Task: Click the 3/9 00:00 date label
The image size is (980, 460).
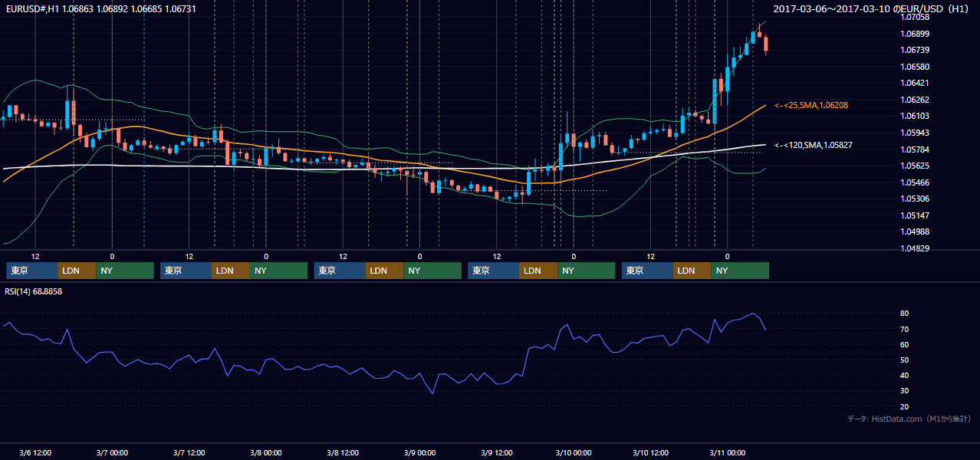Action: pos(419,453)
